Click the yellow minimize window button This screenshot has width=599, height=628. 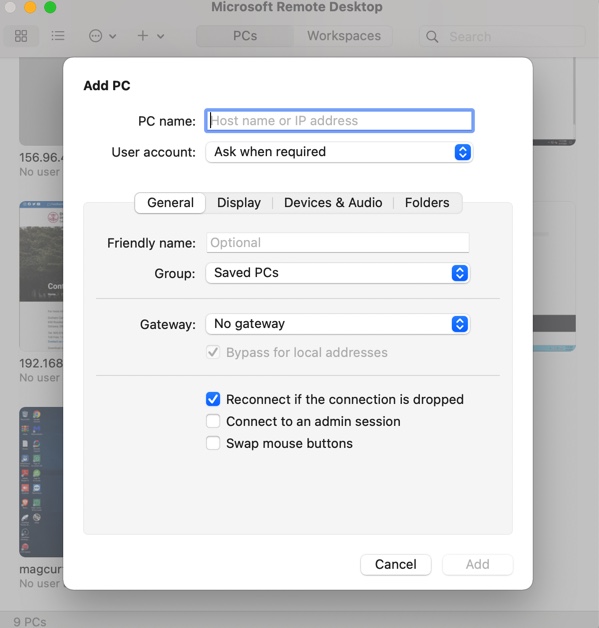tap(30, 7)
